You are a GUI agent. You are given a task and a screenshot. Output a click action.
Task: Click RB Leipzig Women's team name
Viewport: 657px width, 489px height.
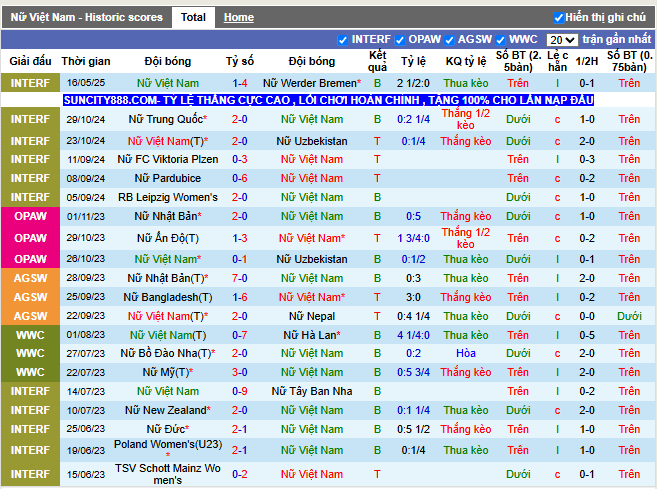(168, 197)
